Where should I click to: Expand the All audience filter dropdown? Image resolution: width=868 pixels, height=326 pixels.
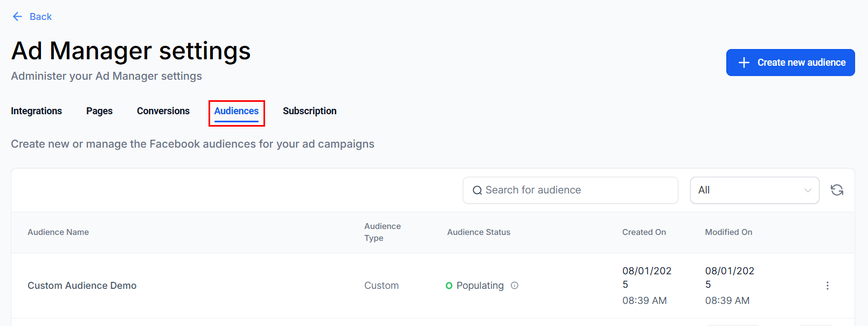click(x=754, y=190)
